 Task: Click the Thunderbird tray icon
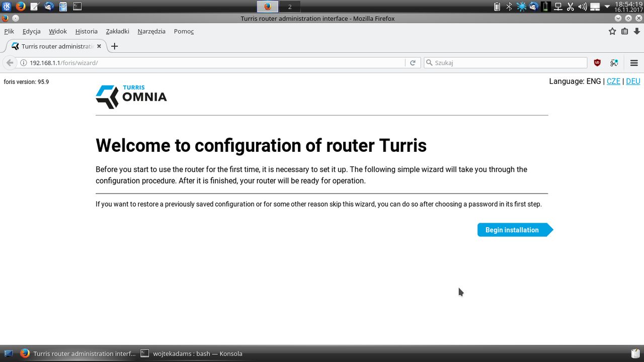(533, 7)
